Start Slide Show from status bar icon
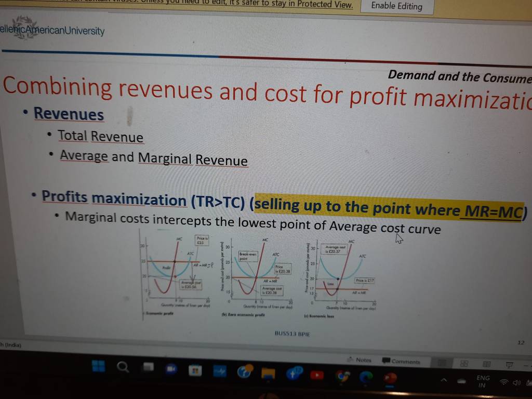The image size is (532, 399). click(x=509, y=365)
